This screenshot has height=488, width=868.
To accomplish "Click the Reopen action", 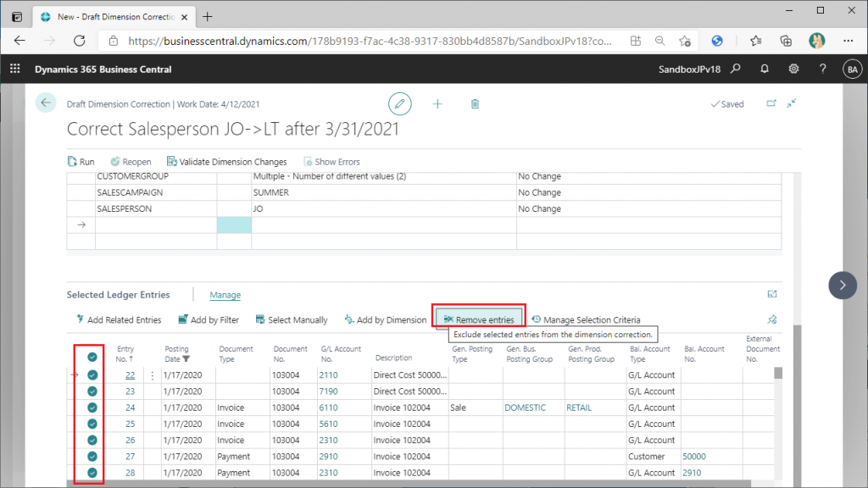I will coord(131,162).
